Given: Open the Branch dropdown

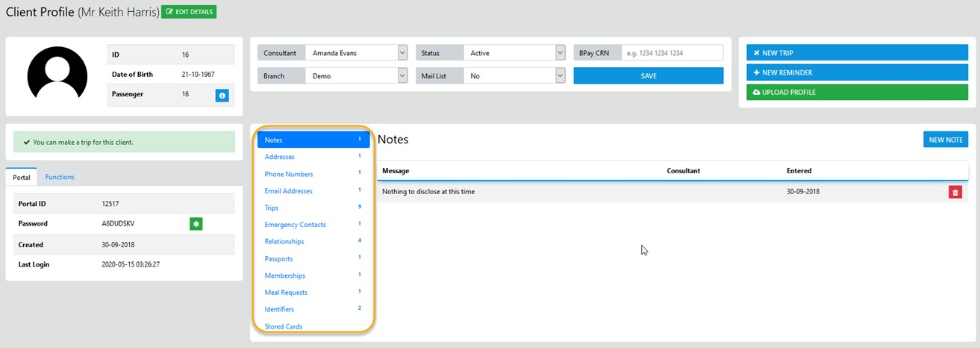Looking at the screenshot, I should 355,76.
